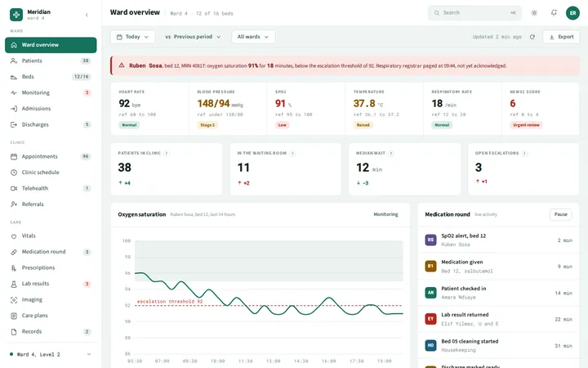This screenshot has width=588, height=368.
Task: Click the Care plans icon
Action: (x=14, y=316)
